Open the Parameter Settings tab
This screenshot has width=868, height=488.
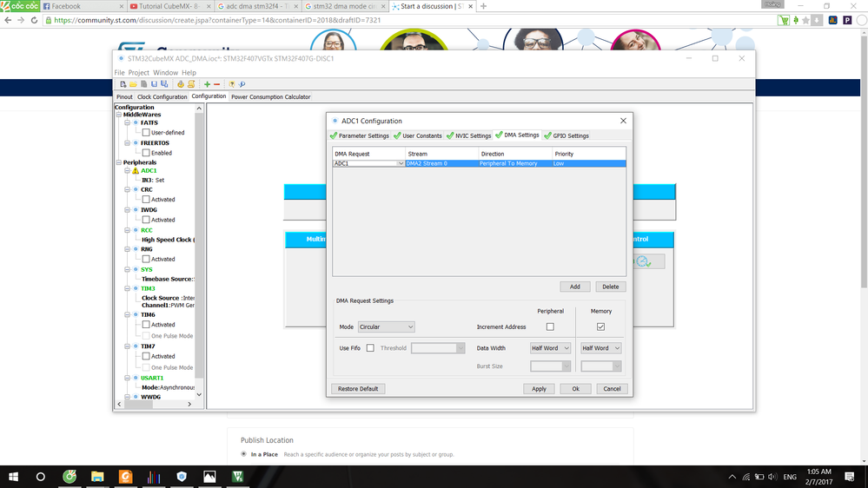pos(360,135)
